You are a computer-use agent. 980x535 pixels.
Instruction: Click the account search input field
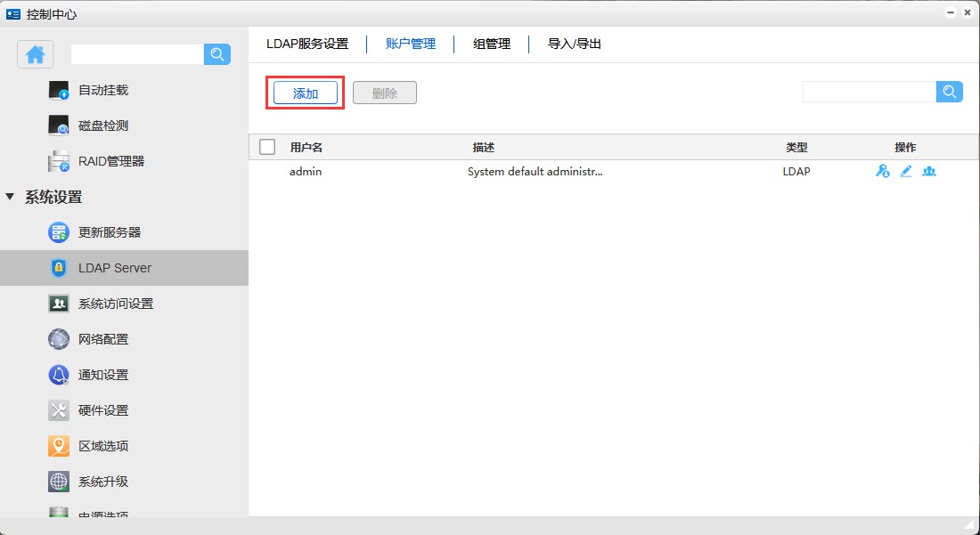pos(869,92)
